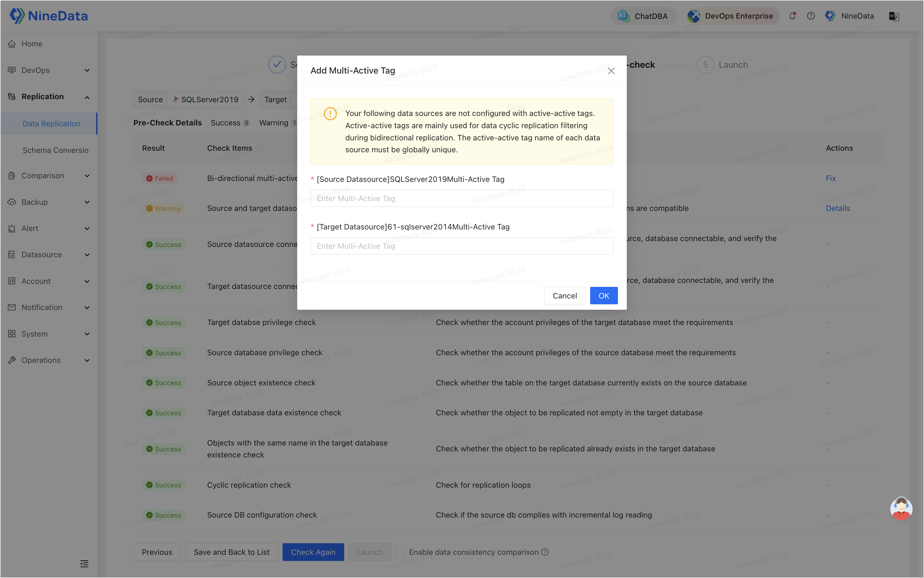Open Details for the warning check
This screenshot has width=924, height=578.
838,208
